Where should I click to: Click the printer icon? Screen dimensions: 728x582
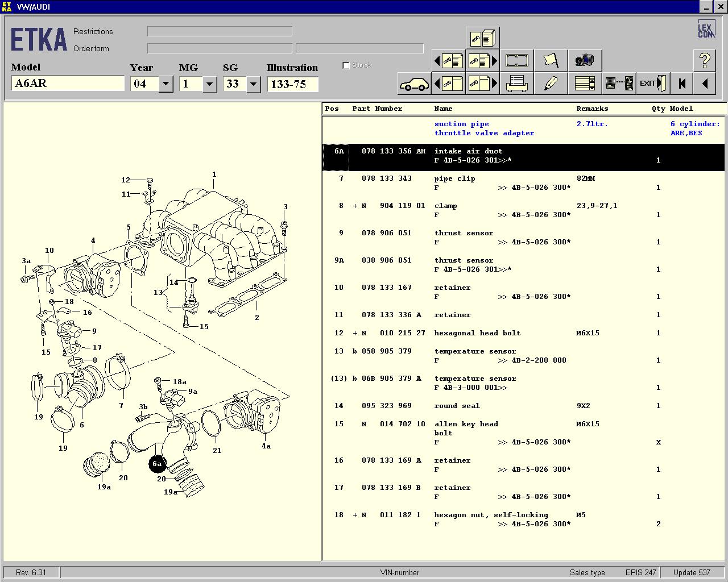pyautogui.click(x=516, y=84)
